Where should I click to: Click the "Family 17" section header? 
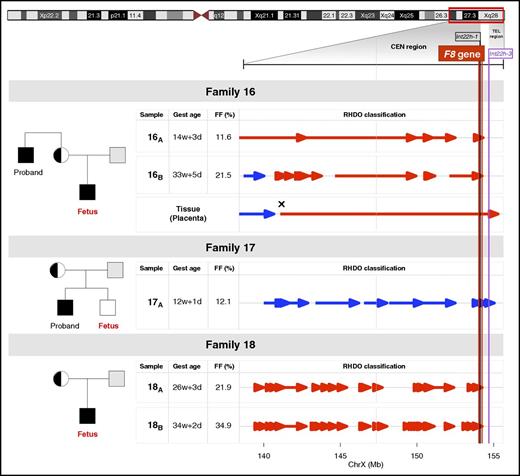pyautogui.click(x=256, y=247)
